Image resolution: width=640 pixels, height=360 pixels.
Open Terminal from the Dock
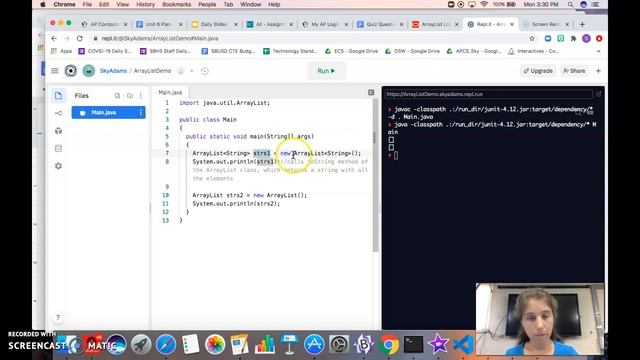pos(413,345)
